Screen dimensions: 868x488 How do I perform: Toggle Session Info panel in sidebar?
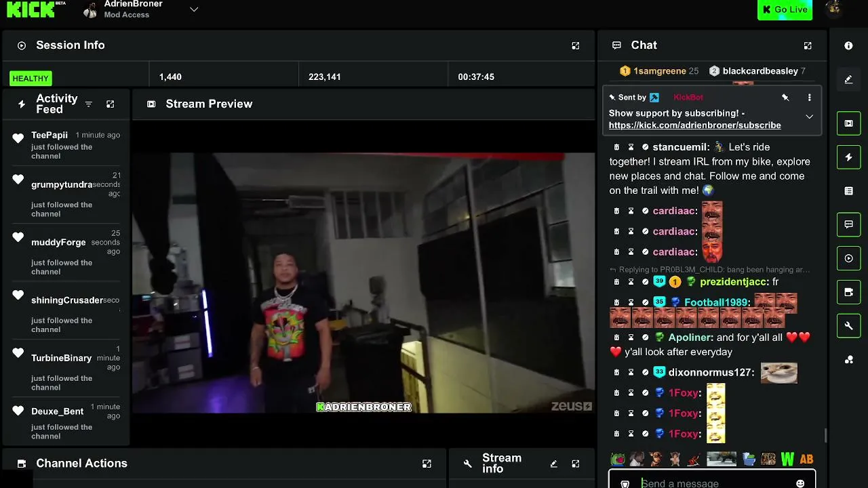tap(848, 258)
